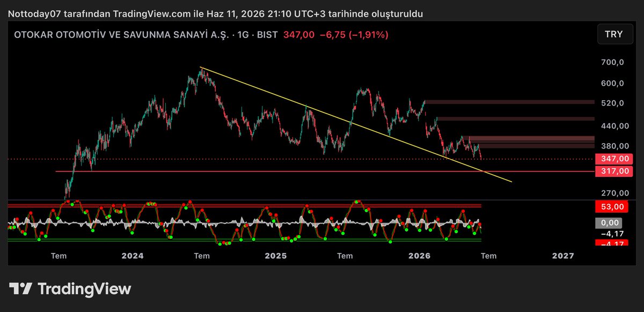Screen dimensions: 644x312
Task: Click the 600,0 price axis label
Action: click(x=612, y=84)
